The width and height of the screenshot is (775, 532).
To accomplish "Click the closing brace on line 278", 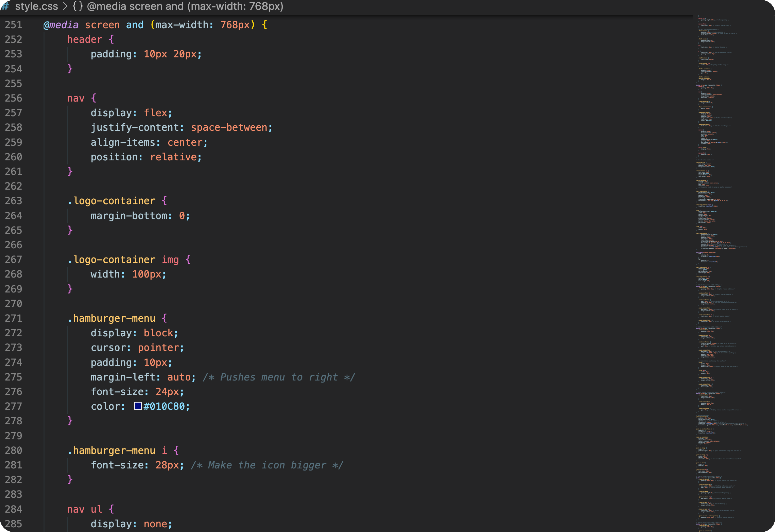I will coord(70,421).
